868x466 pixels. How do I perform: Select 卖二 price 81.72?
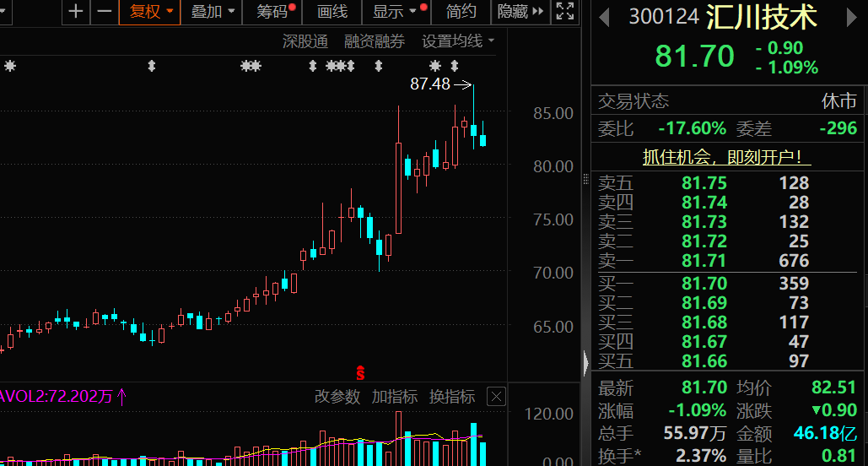point(704,241)
